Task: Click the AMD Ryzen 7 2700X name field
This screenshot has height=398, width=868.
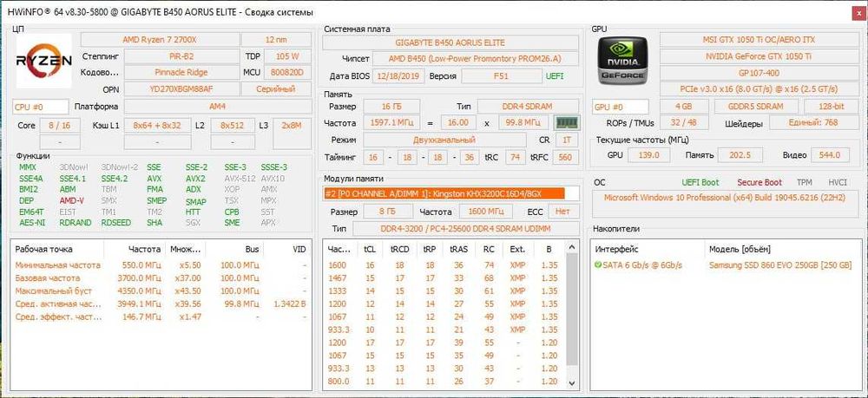Action: 160,40
